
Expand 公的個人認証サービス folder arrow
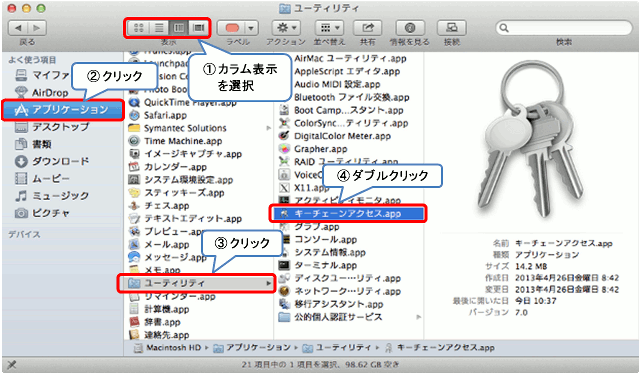pos(419,317)
